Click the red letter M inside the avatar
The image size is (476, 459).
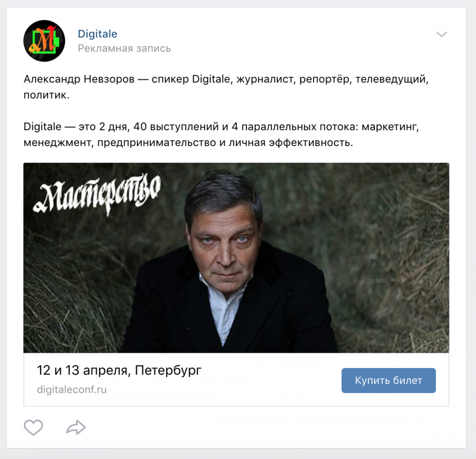coord(45,40)
